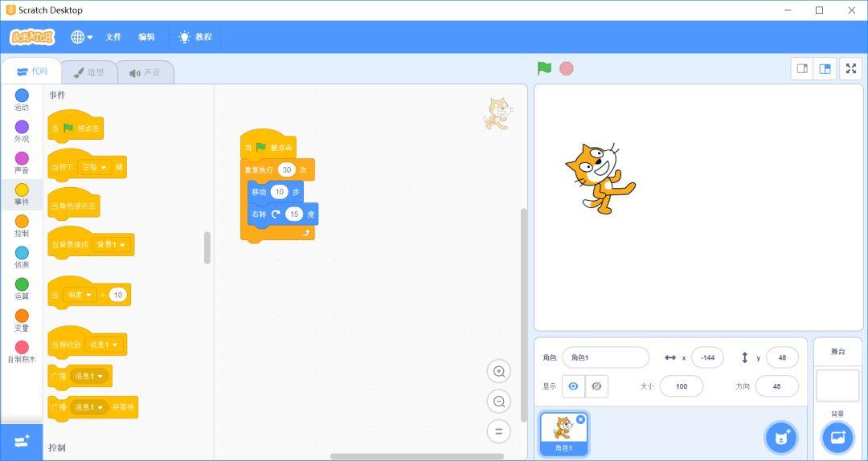Click palette block 当绿旗被点击
The width and height of the screenshot is (868, 461).
pyautogui.click(x=76, y=126)
